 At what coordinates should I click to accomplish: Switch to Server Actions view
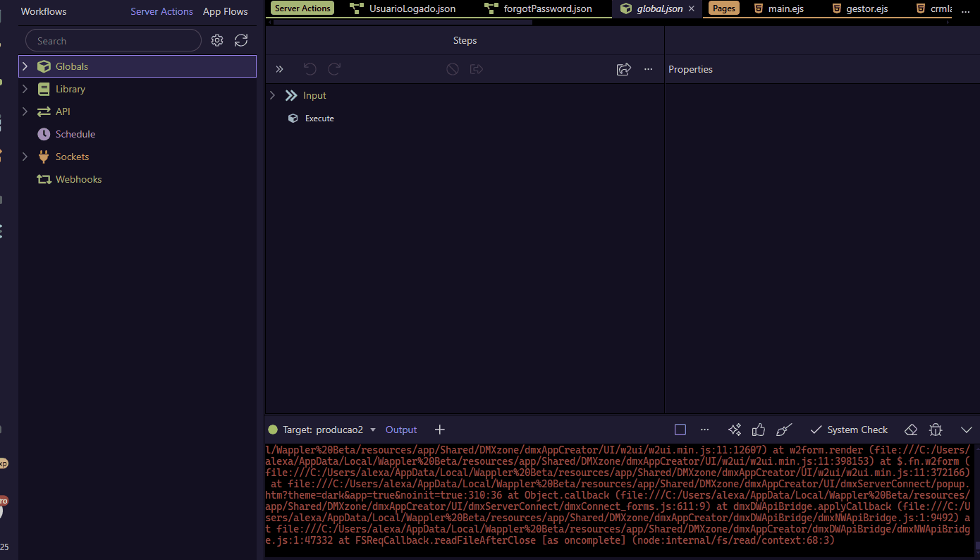pyautogui.click(x=161, y=11)
